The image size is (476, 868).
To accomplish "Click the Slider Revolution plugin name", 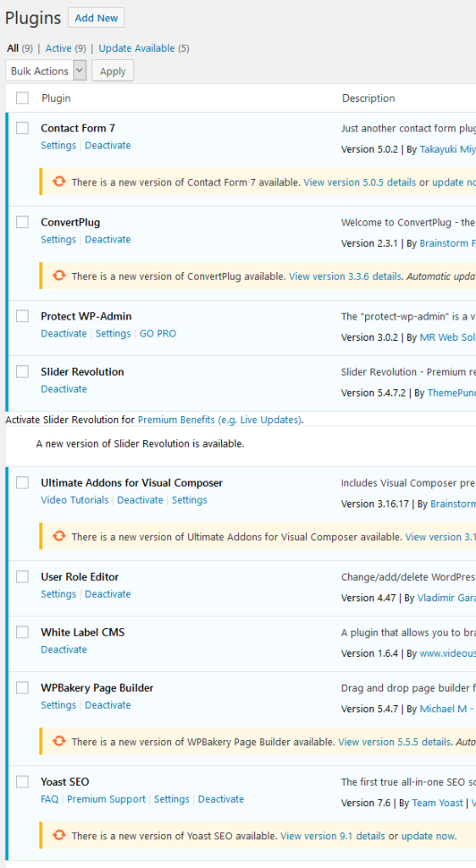I will pos(82,371).
